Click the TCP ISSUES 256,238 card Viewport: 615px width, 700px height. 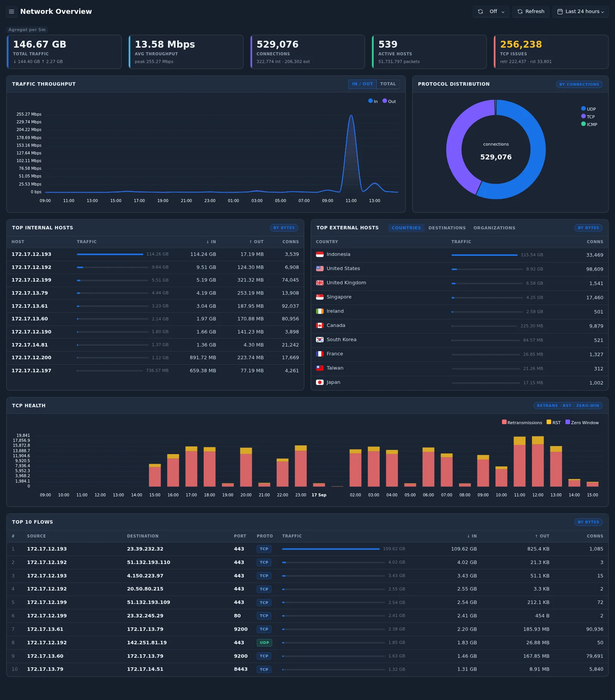[551, 52]
